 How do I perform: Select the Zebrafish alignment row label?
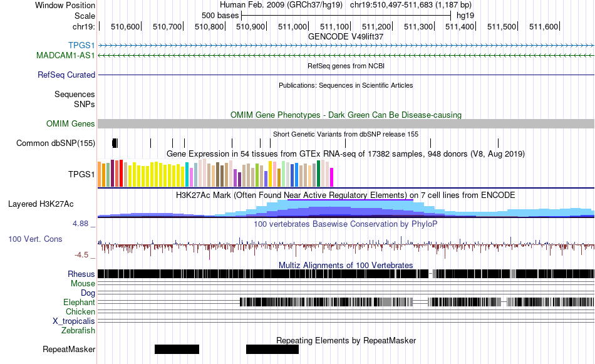click(x=78, y=331)
